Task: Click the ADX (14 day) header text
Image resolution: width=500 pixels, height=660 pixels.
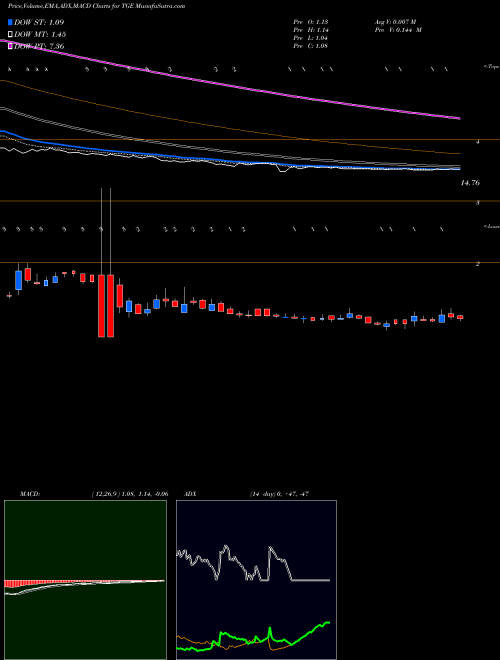Action: (x=247, y=494)
